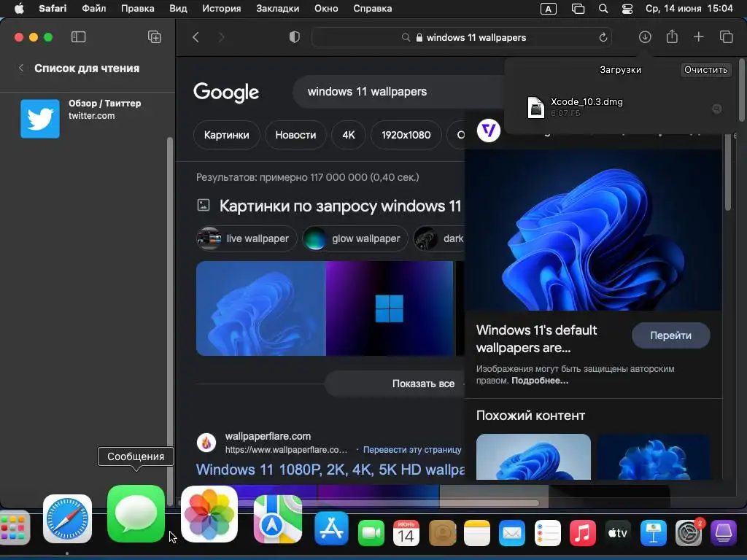Select the Картинки filter chip
The image size is (747, 560).
pos(226,135)
